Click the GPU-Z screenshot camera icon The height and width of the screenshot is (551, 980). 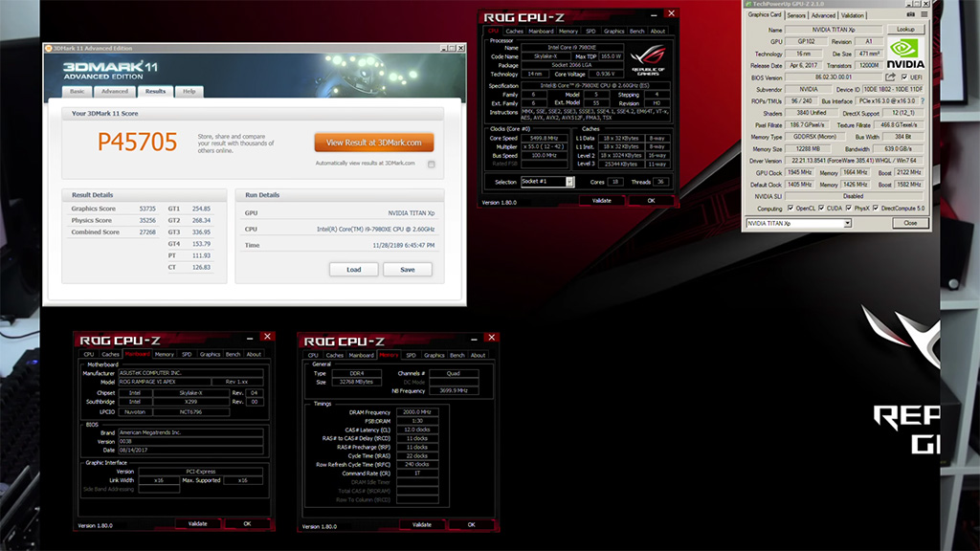tap(911, 14)
